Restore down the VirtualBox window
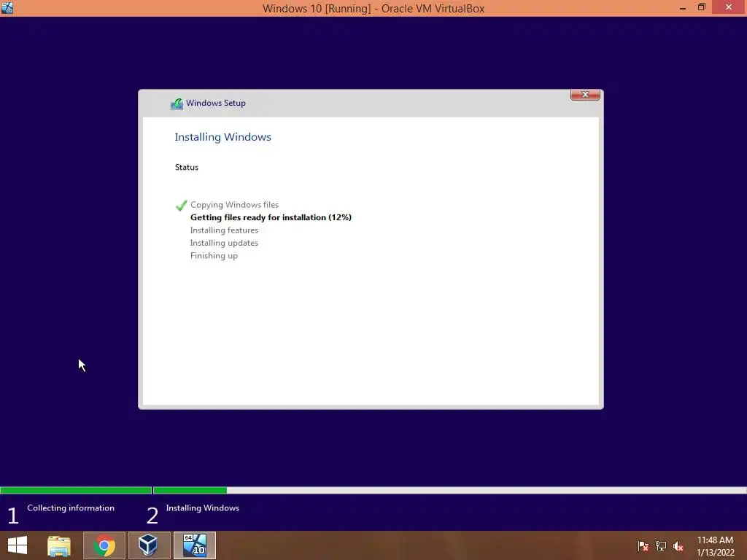The width and height of the screenshot is (747, 560). click(702, 7)
